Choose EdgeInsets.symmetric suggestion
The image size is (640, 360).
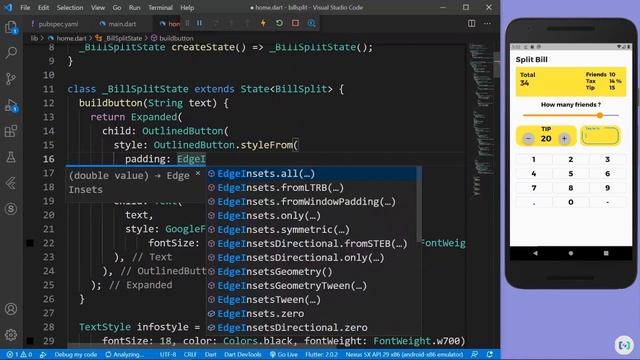coord(312,230)
